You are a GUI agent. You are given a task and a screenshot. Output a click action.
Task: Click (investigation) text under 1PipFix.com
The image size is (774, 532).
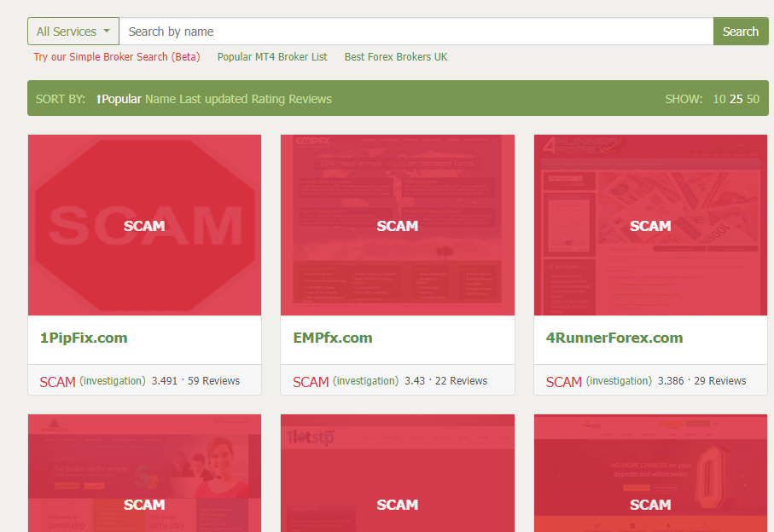[113, 381]
